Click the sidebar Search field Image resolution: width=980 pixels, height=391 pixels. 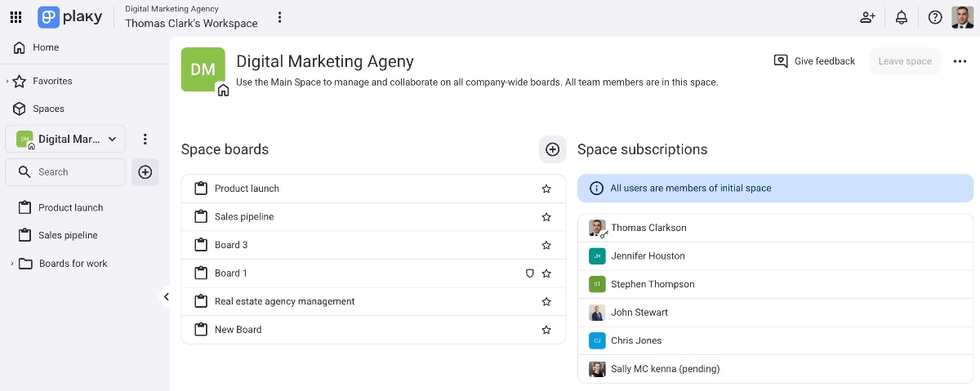coord(73,172)
